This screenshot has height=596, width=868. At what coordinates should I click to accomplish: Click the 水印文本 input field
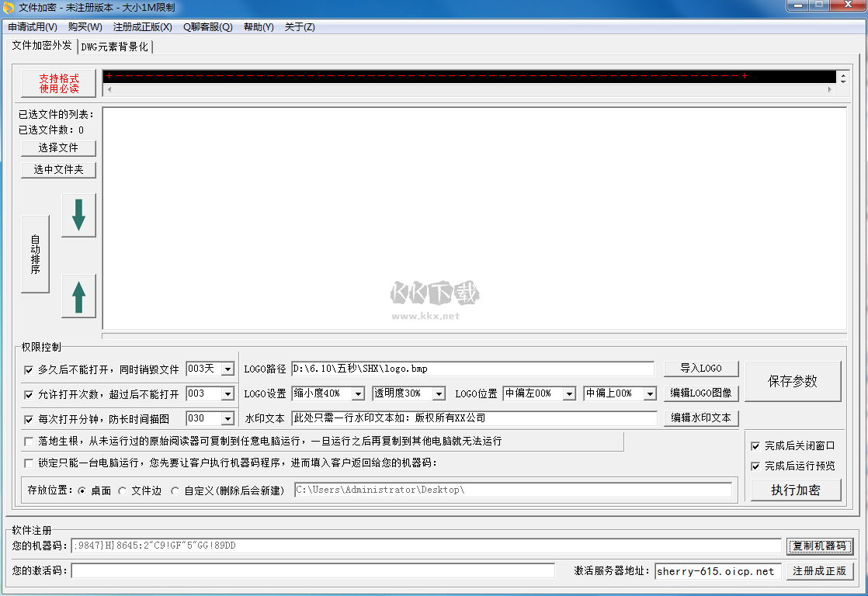474,418
